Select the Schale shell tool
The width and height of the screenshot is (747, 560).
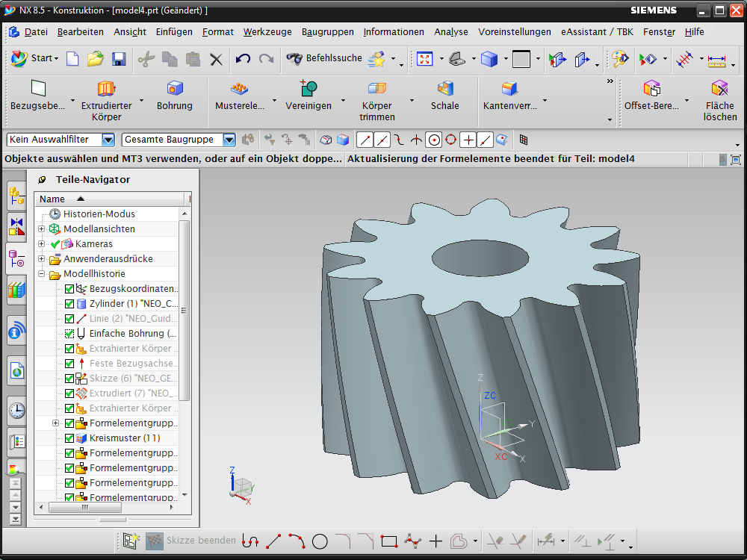[x=445, y=90]
